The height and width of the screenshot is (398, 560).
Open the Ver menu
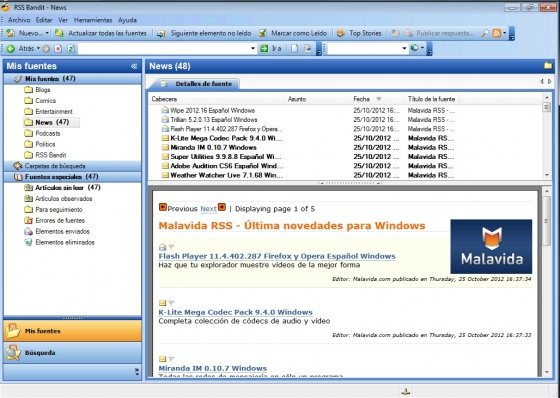click(x=63, y=20)
